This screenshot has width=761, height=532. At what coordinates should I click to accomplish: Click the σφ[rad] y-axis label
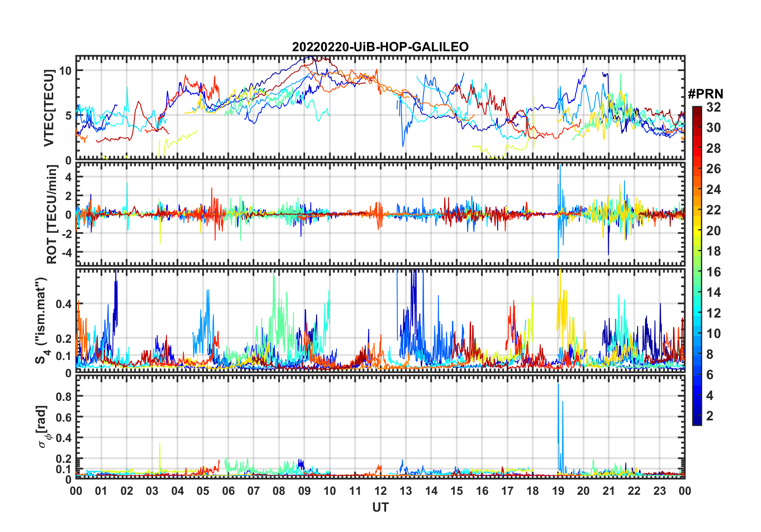click(x=44, y=426)
